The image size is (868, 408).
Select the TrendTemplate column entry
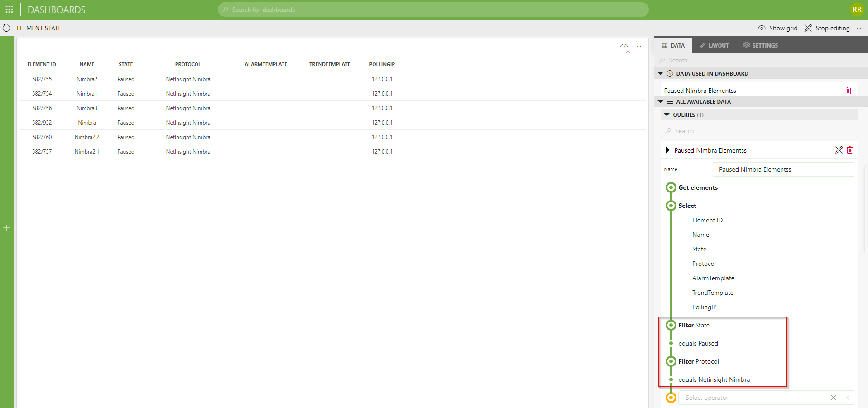713,293
